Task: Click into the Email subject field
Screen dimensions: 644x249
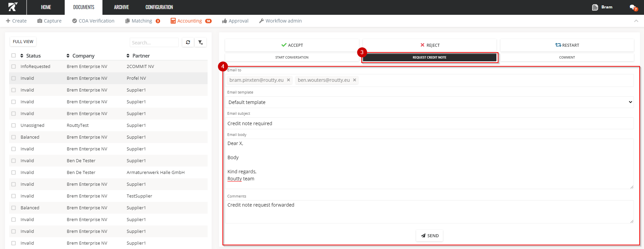Action: [429, 123]
